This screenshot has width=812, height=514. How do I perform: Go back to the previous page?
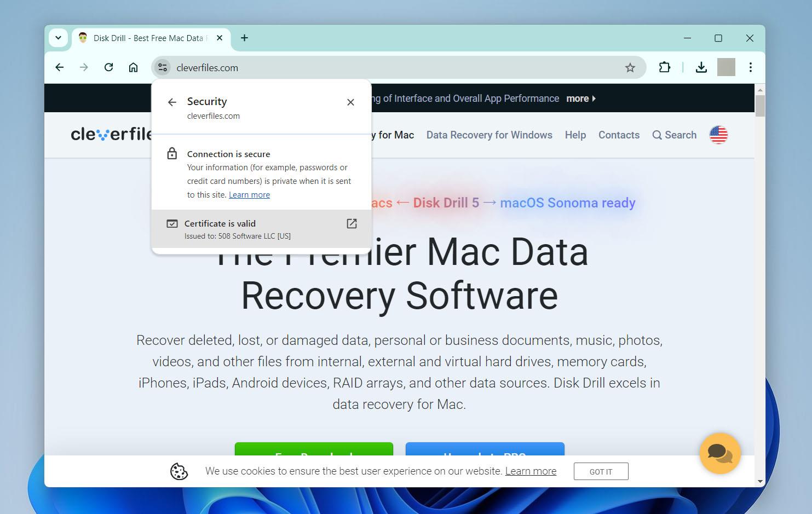(x=60, y=67)
